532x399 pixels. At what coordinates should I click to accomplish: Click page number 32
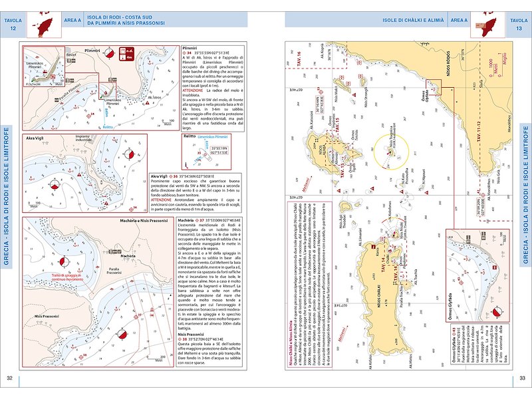pos(10,378)
